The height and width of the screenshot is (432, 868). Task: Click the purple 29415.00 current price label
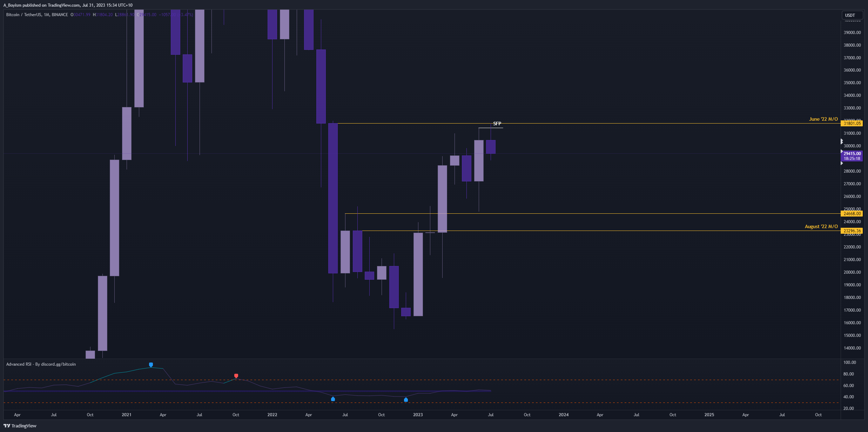852,154
